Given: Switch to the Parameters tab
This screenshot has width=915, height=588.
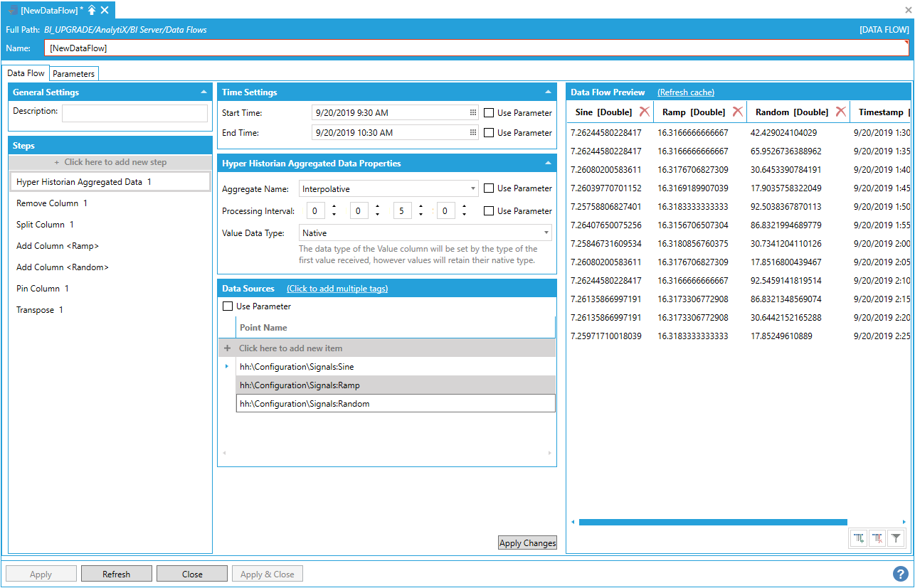Looking at the screenshot, I should pos(73,73).
